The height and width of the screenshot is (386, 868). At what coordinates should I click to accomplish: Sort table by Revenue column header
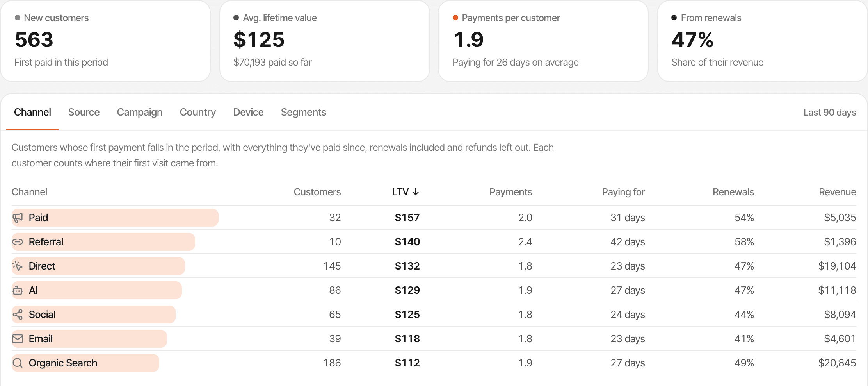[x=838, y=192]
